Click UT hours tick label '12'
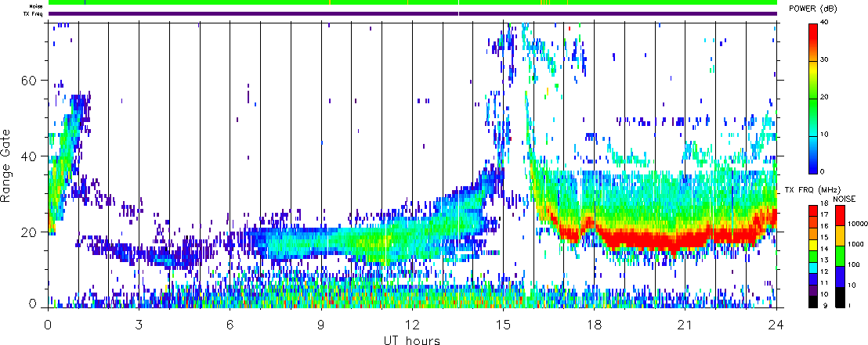This screenshot has height=345, width=868. pos(412,325)
